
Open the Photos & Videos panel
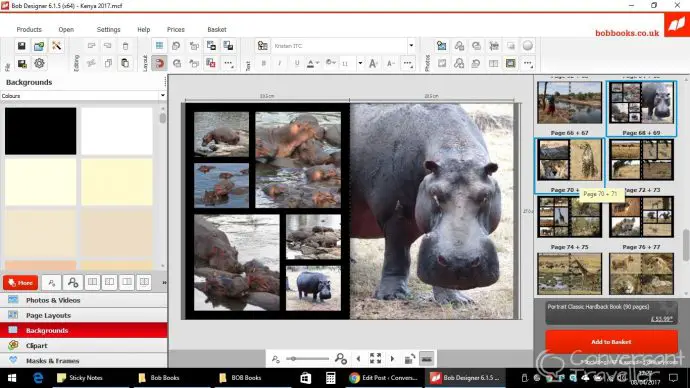(84, 300)
